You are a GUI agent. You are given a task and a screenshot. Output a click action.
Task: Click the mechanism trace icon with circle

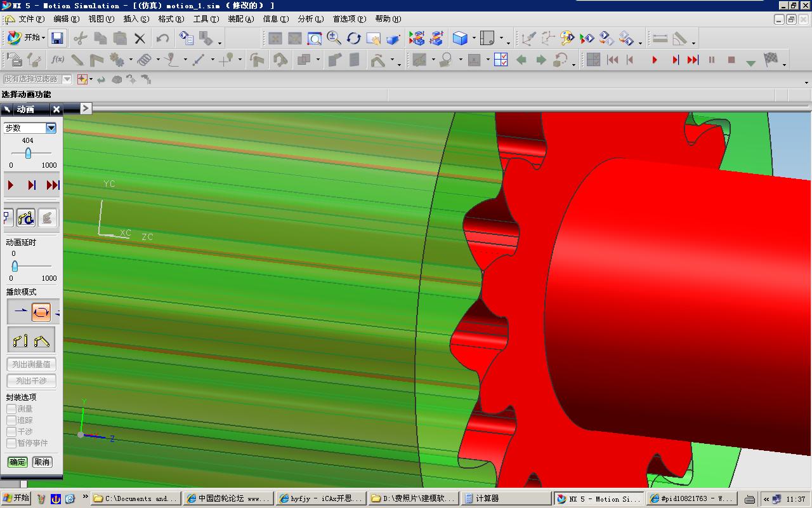[x=26, y=218]
